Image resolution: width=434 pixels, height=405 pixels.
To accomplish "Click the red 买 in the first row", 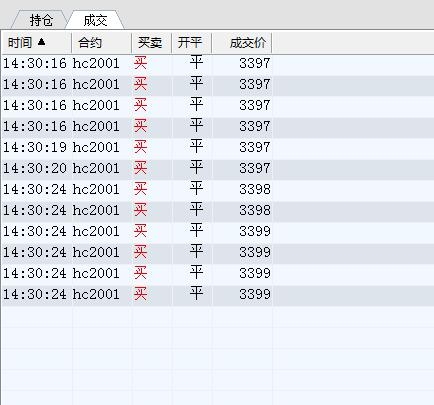I will (140, 63).
